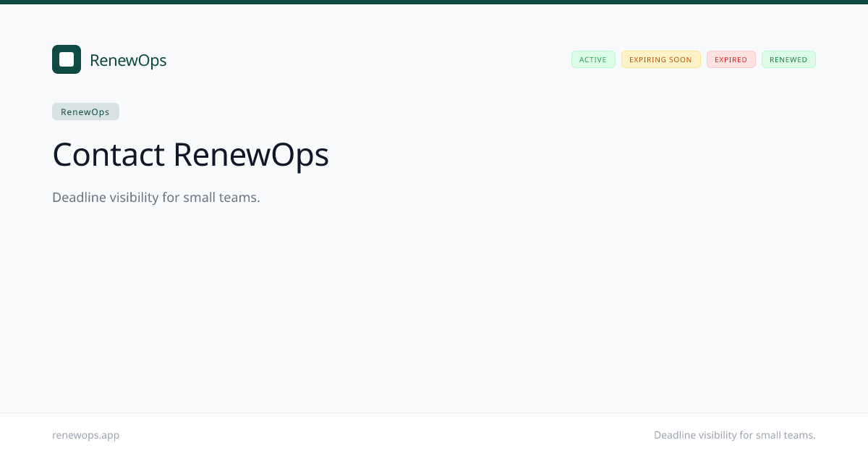Click the RenewOps brand name in header
This screenshot has width=868, height=456.
[128, 60]
